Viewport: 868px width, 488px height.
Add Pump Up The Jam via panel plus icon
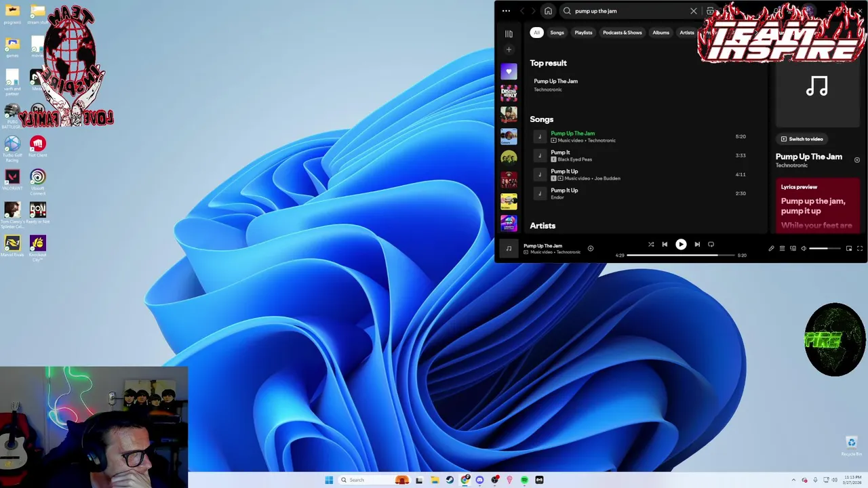pos(856,161)
